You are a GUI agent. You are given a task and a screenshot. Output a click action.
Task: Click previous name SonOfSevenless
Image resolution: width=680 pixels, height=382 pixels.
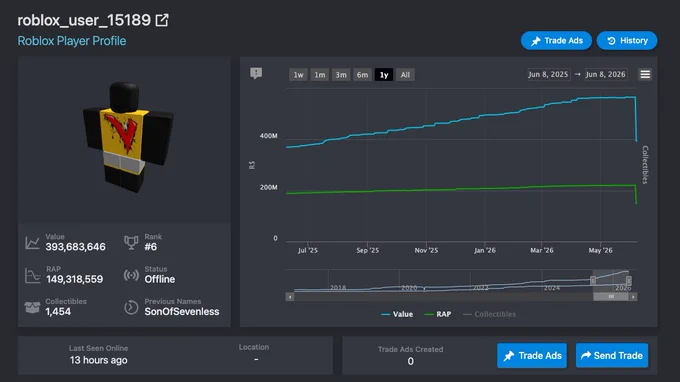click(x=182, y=312)
